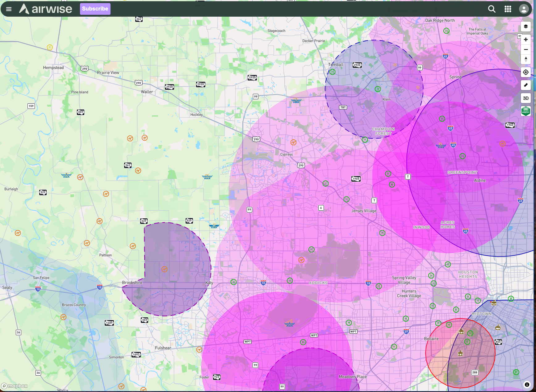Image resolution: width=536 pixels, height=392 pixels.
Task: Reset map bearing with compass button
Action: 526,59
